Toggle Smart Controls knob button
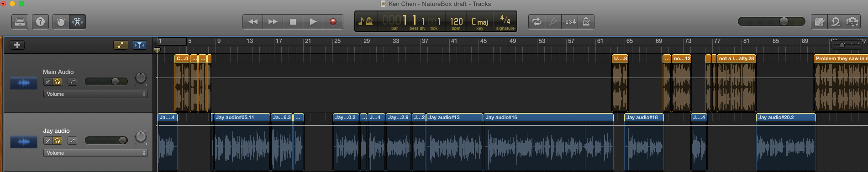 pyautogui.click(x=61, y=21)
